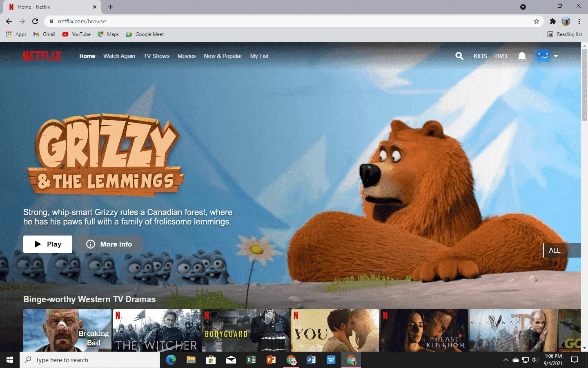This screenshot has width=588, height=368.
Task: Select The Witcher thumbnail
Action: 157,330
